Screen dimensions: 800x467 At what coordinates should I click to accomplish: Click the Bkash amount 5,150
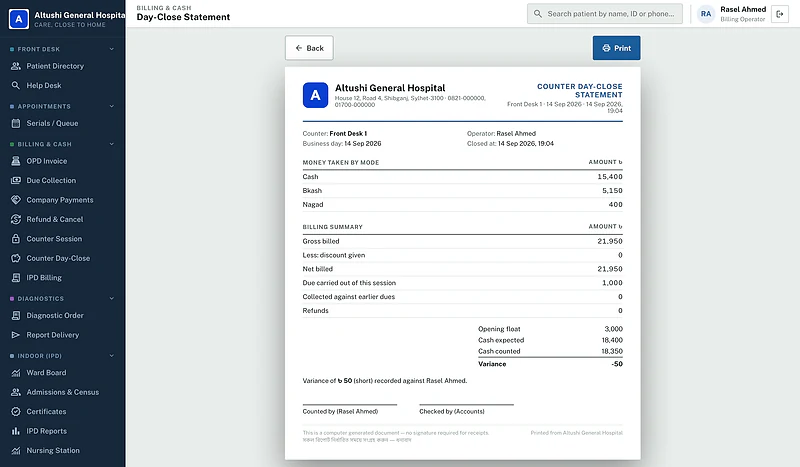612,190
